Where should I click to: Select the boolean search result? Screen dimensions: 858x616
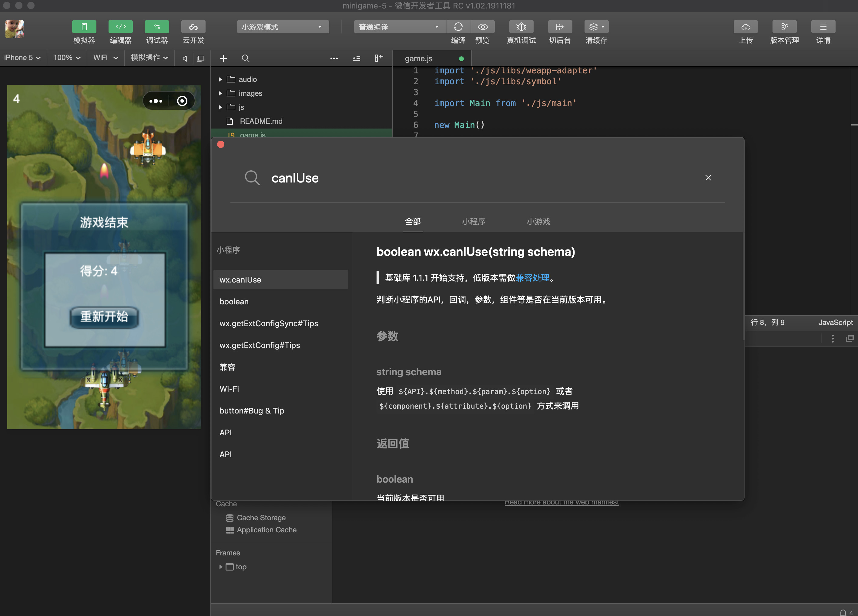(281, 302)
